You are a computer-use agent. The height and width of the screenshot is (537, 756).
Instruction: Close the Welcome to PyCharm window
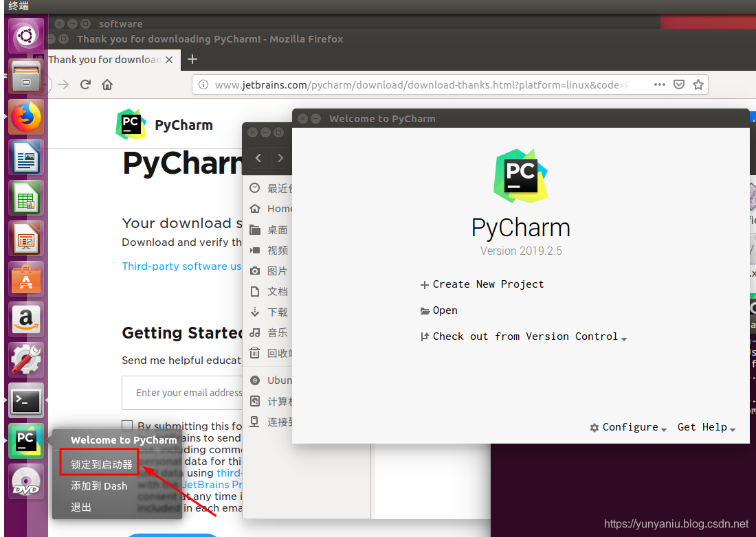pyautogui.click(x=302, y=119)
